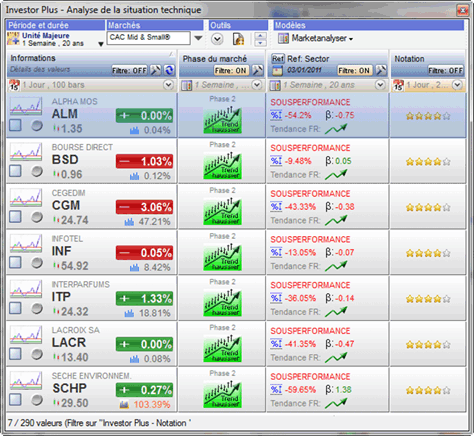474x436 pixels.
Task: Tick the LACR square checkbox
Action: pyautogui.click(x=15, y=354)
